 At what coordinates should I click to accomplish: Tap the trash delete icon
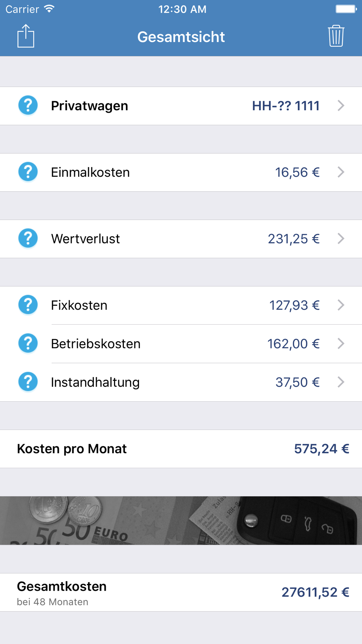(336, 36)
